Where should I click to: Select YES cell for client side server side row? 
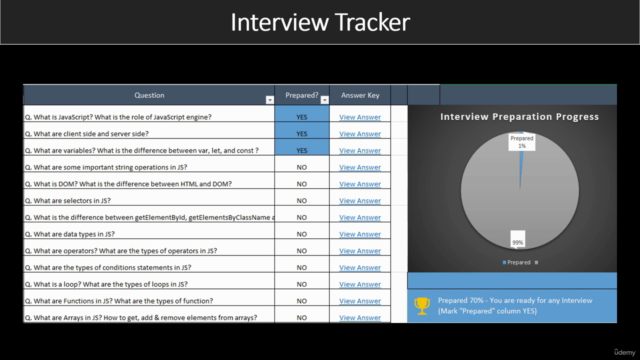[x=302, y=131]
